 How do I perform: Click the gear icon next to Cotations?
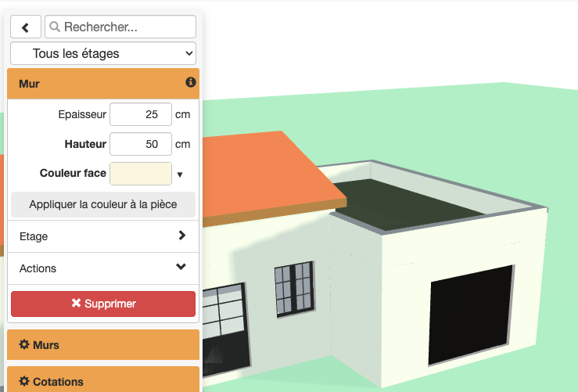24,381
